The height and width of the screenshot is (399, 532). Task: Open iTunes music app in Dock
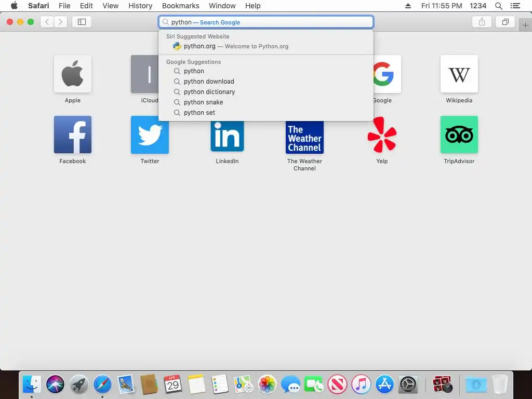[361, 384]
